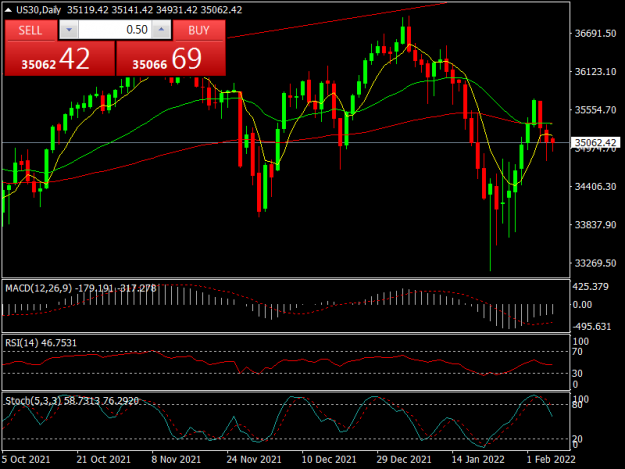Click the 36123.10 price scale value
Viewport: 625px width, 469px height.
tap(595, 72)
